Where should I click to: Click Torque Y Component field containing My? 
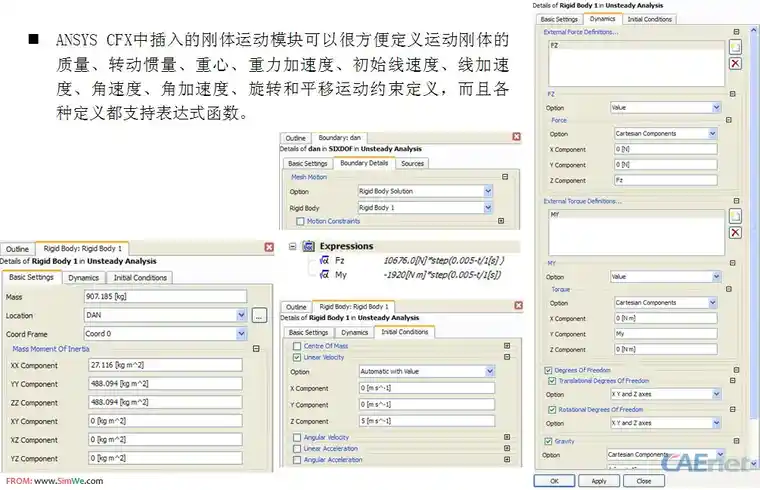[665, 334]
